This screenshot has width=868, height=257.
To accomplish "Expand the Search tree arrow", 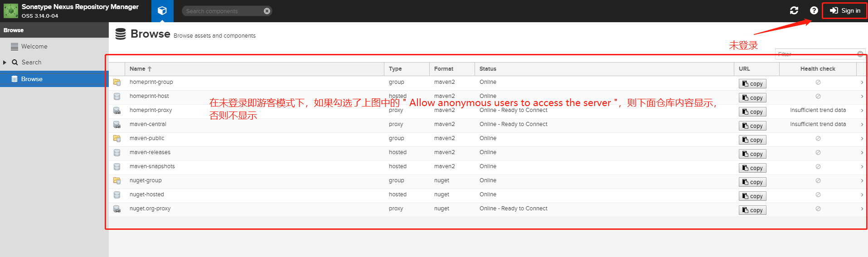I will pyautogui.click(x=5, y=63).
